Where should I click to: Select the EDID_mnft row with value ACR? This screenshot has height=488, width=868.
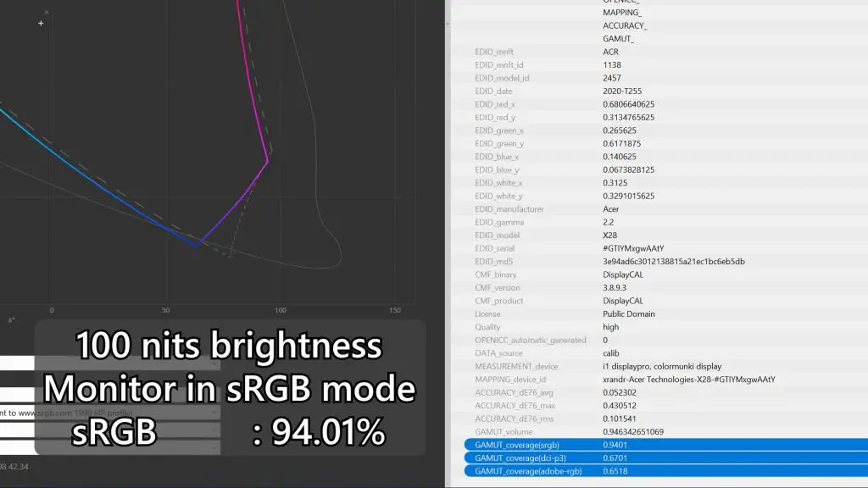[x=661, y=52]
